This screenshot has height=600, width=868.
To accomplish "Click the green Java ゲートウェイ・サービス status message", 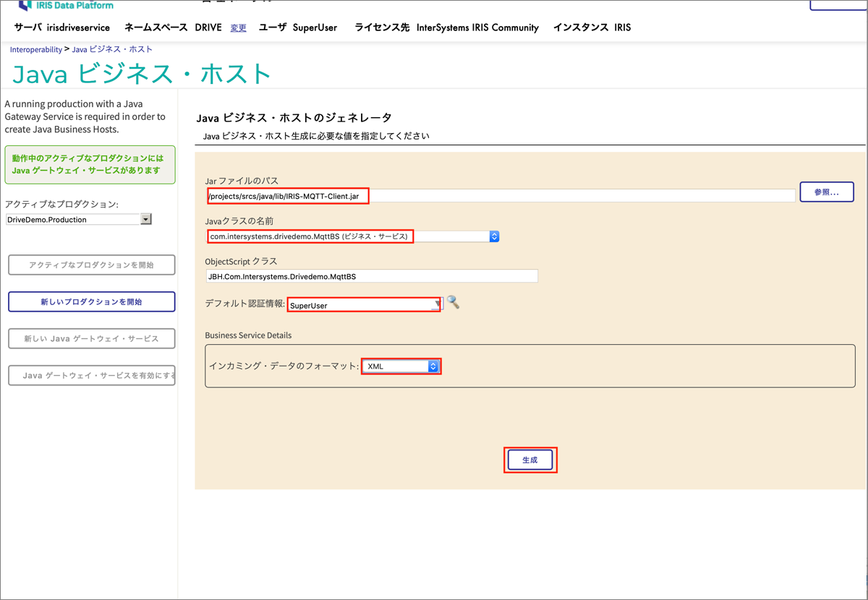I will click(x=90, y=164).
